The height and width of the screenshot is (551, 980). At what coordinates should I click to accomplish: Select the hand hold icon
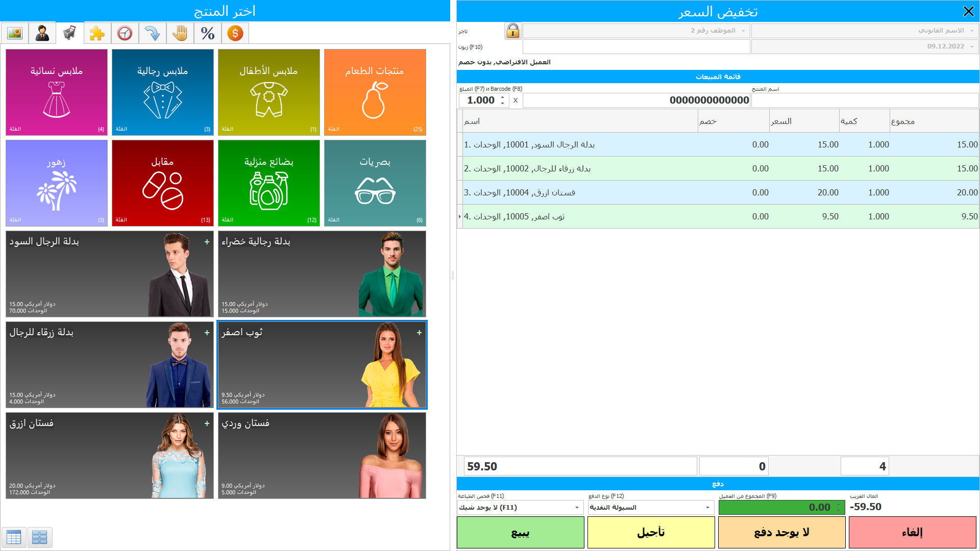click(180, 33)
